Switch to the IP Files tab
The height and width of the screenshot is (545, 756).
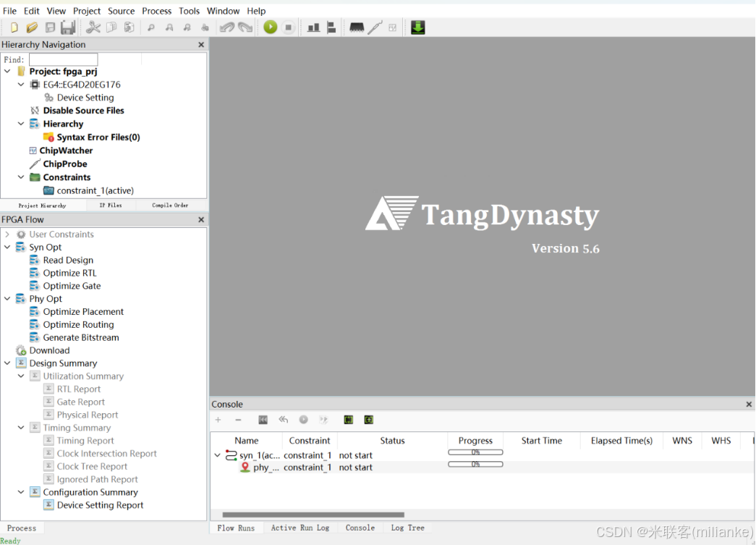click(x=111, y=206)
